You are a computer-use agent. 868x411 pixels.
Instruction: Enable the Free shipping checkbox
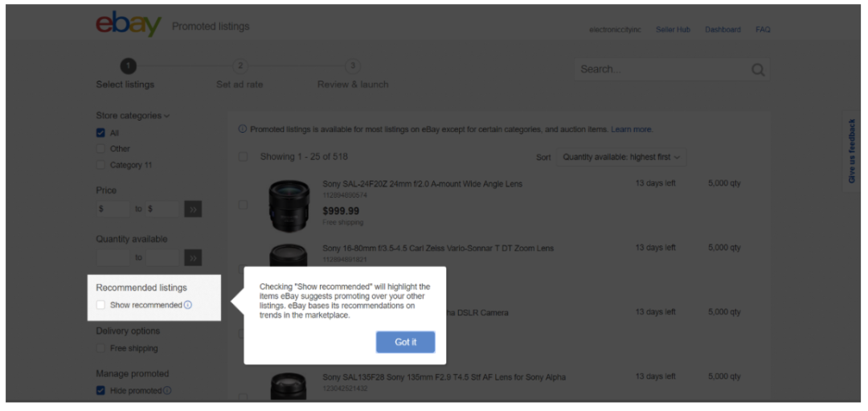(100, 348)
